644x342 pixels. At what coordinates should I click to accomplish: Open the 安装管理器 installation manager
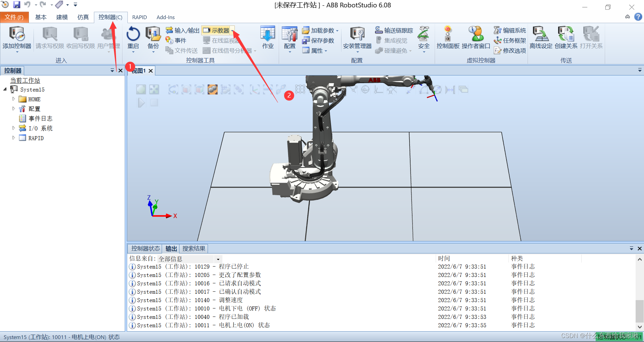click(357, 38)
